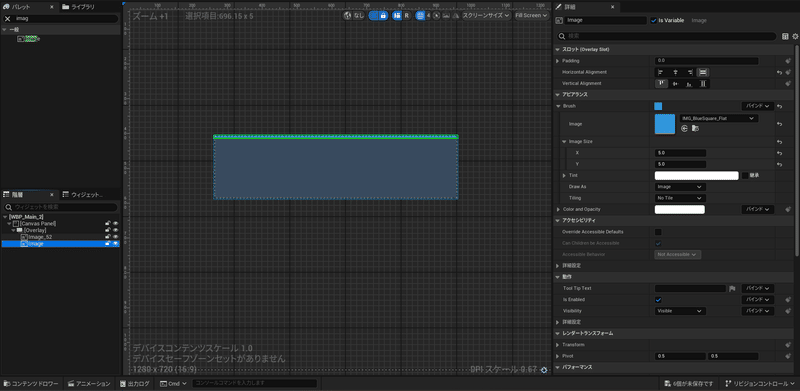Image resolution: width=800 pixels, height=391 pixels.
Task: Reset the brush Image asset to default
Action: (779, 124)
